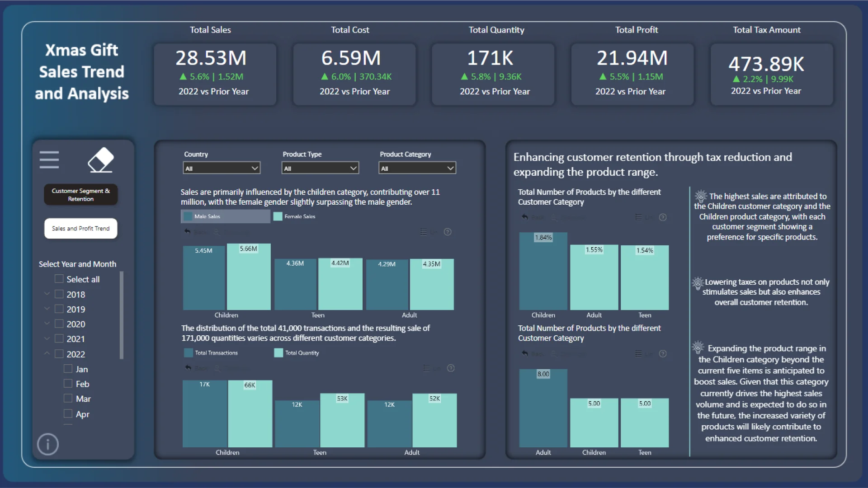The image size is (868, 488).
Task: Open help icon on the gender sales chart
Action: (448, 232)
